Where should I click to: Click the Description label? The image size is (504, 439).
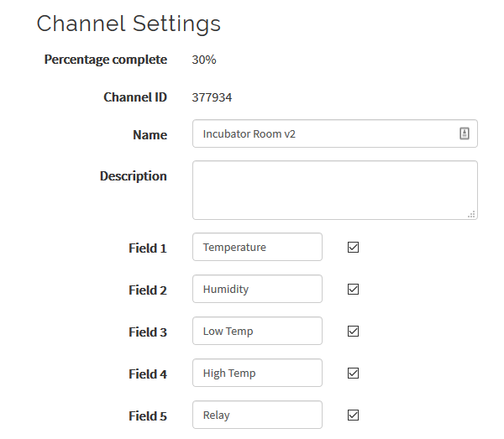coord(133,176)
